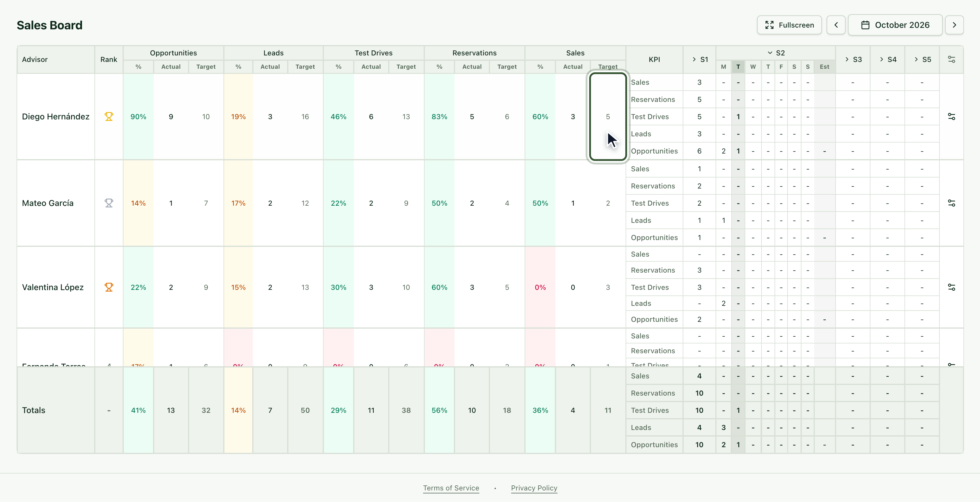Open the Terms of Service link

pos(451,488)
